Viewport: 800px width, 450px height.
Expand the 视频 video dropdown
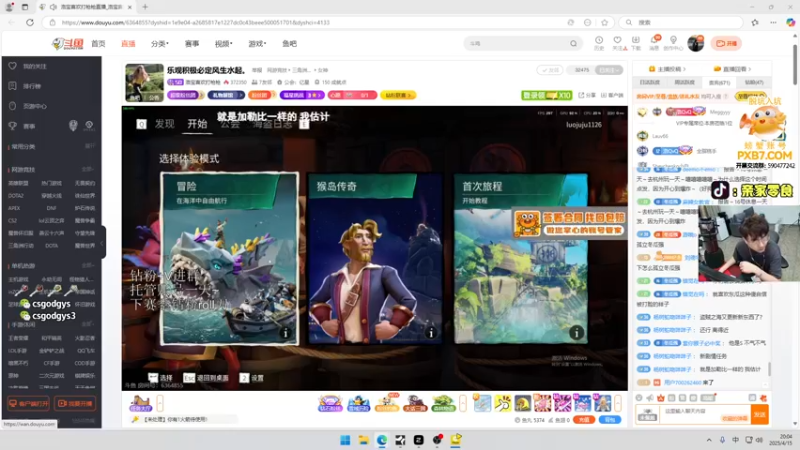(x=223, y=44)
